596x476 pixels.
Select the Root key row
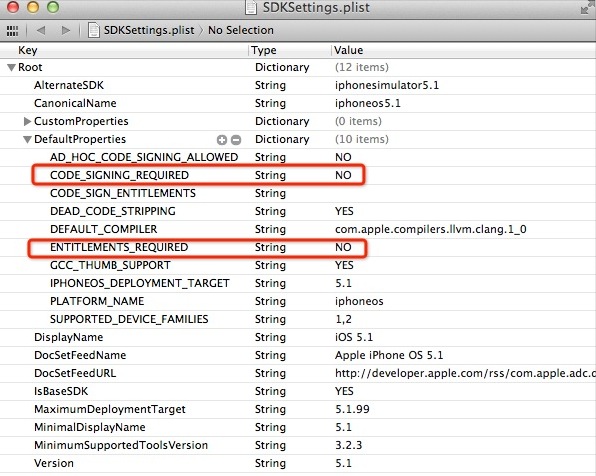click(30, 67)
